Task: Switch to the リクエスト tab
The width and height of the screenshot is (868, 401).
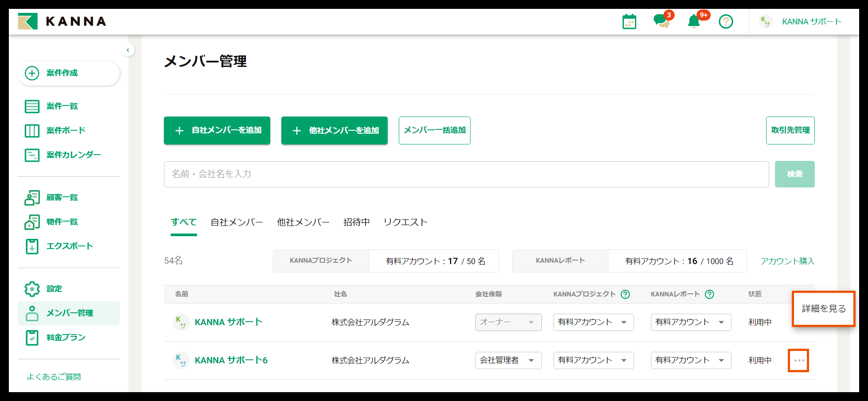Action: (405, 222)
